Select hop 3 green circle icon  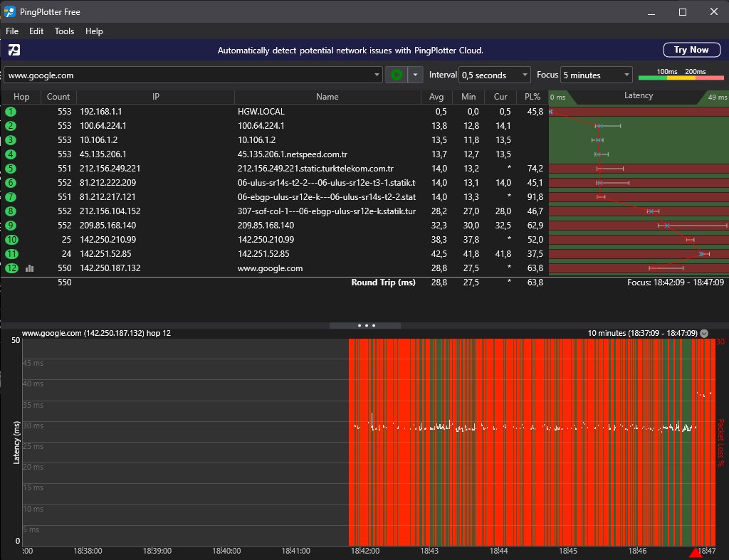[x=11, y=140]
